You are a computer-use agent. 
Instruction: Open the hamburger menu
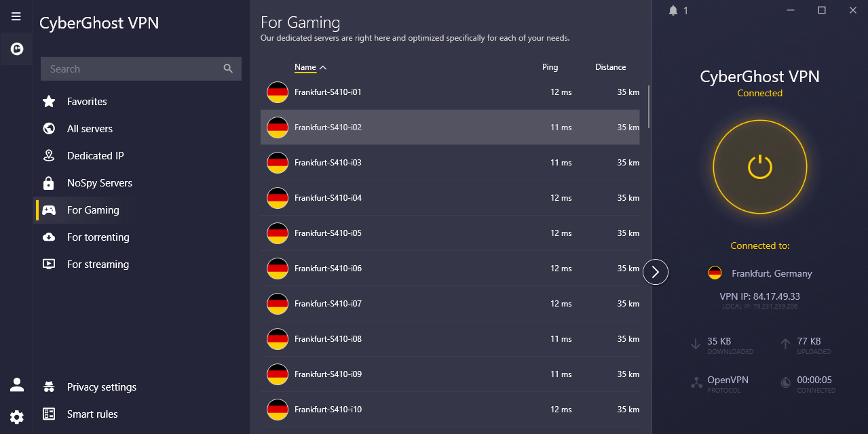pos(16,16)
